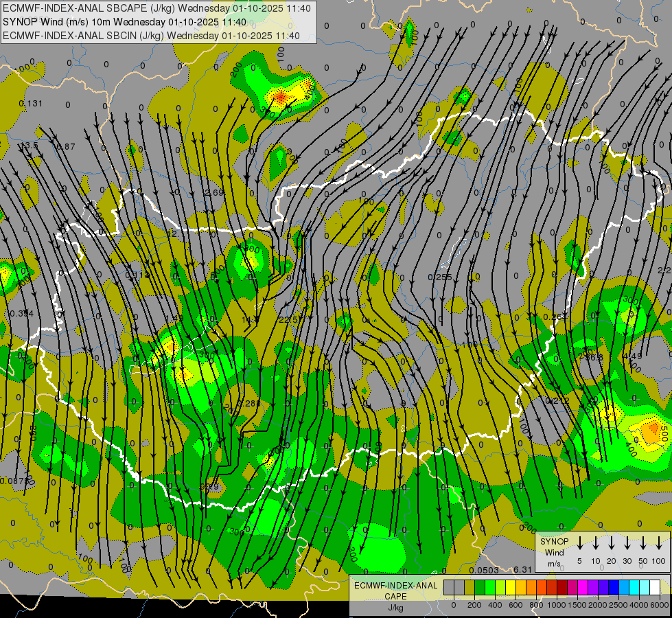Click the 4000 tick label on CAPE scale
The width and height of the screenshot is (672, 618).
639,605
